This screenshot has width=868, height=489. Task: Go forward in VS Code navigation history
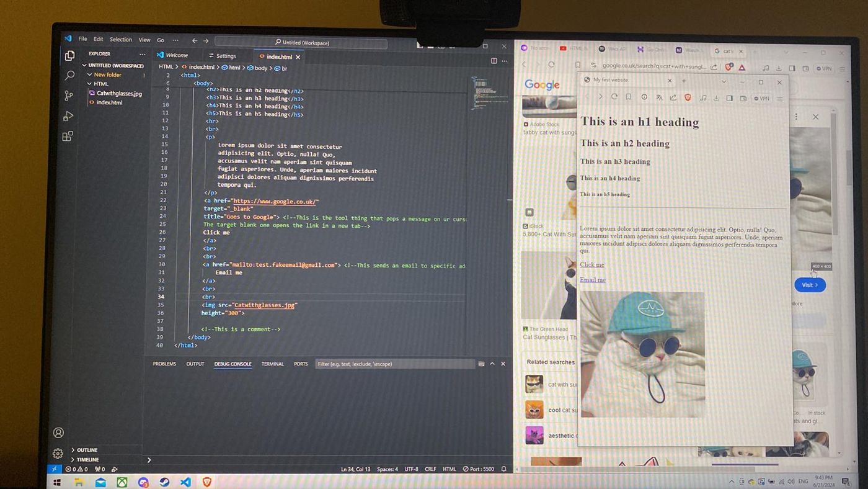click(206, 41)
